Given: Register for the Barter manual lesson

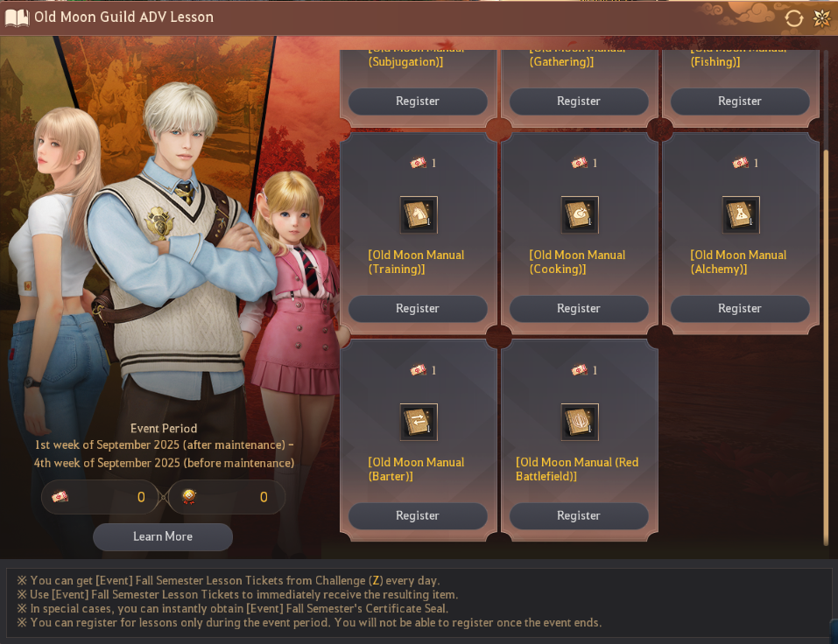Looking at the screenshot, I should 418,516.
